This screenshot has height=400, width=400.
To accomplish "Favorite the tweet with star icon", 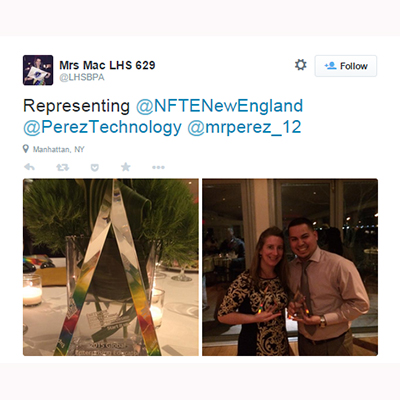I will pos(126,167).
